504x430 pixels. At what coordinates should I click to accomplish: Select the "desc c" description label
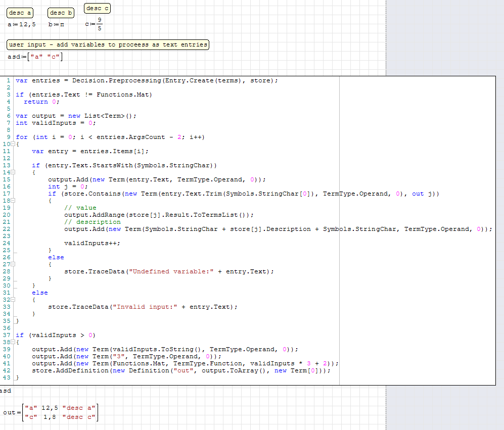(x=98, y=8)
